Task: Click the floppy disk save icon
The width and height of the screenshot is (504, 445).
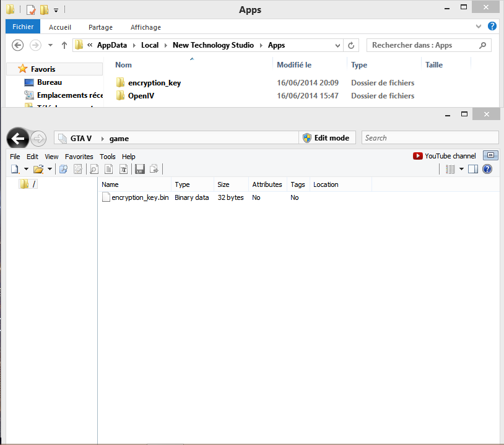Action: 140,169
